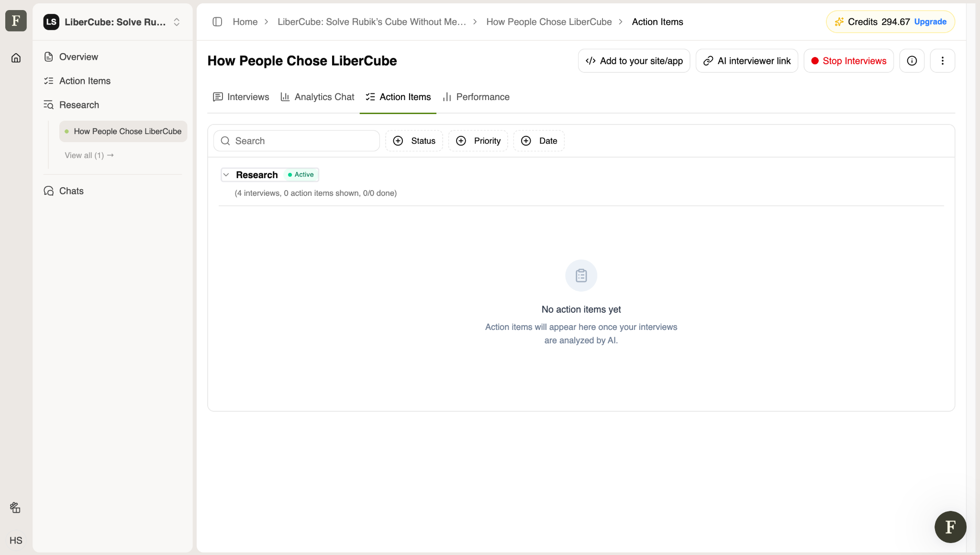
Task: Open the floating F chat launcher
Action: (x=950, y=527)
